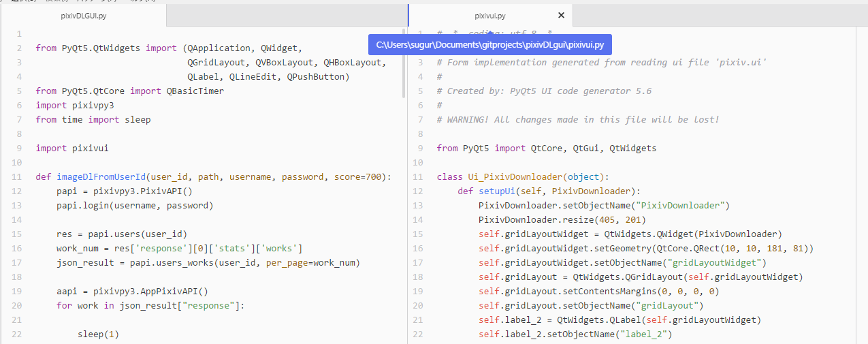Click 'self.gridLayoutWidget = QtWidgets.QWidget' line
Screen dimensions: 868x344
[x=630, y=234]
